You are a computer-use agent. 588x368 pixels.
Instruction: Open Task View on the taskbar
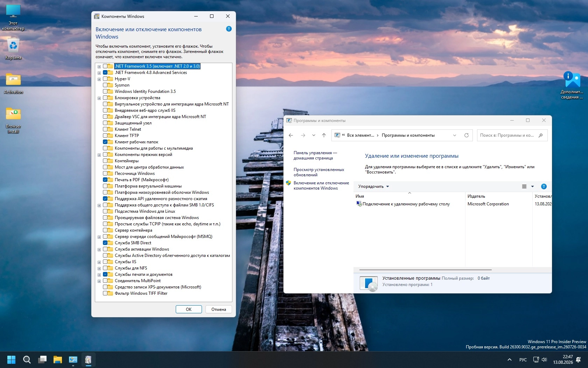coord(42,360)
